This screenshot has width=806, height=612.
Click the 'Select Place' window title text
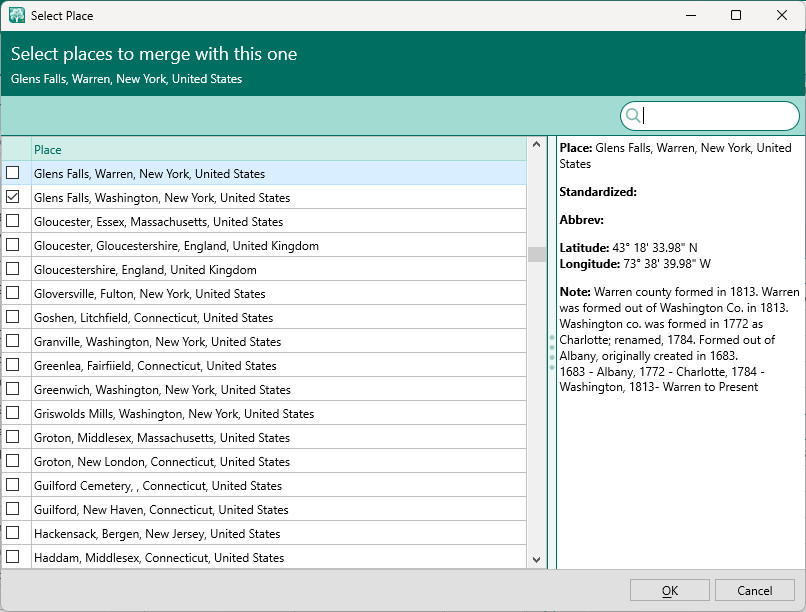62,16
